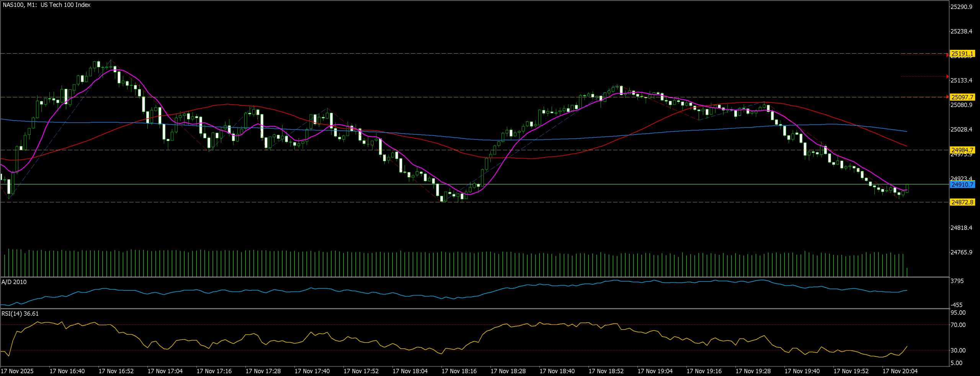This screenshot has height=376, width=980.
Task: Click the 30.00 RSI level label
Action: click(x=958, y=350)
